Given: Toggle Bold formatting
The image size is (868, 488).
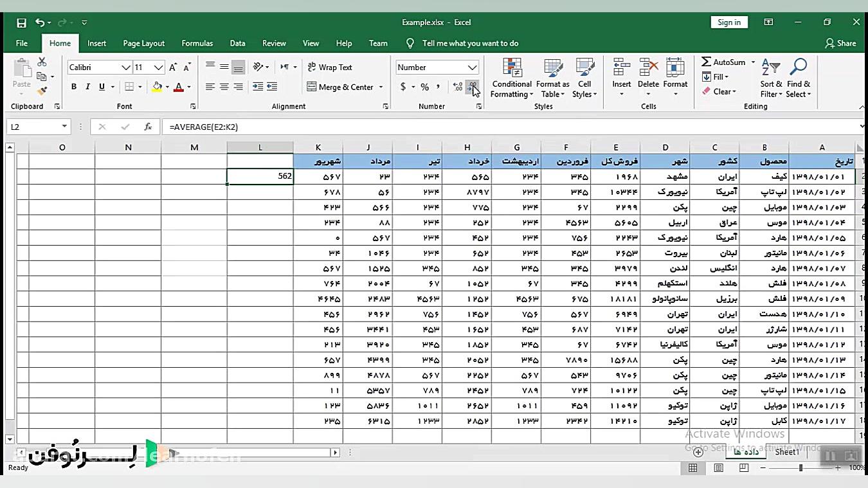Looking at the screenshot, I should 74,87.
